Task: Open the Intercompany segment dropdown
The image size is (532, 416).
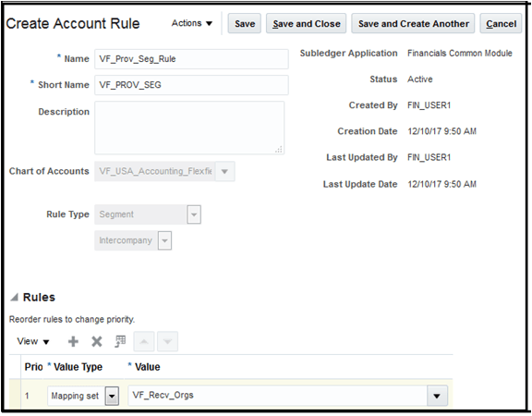Action: [164, 240]
